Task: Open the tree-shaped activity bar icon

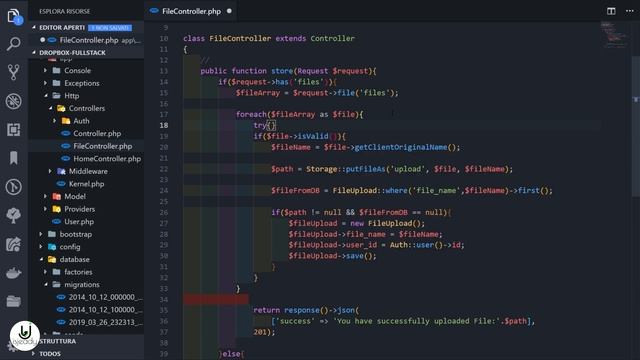Action: (13, 215)
